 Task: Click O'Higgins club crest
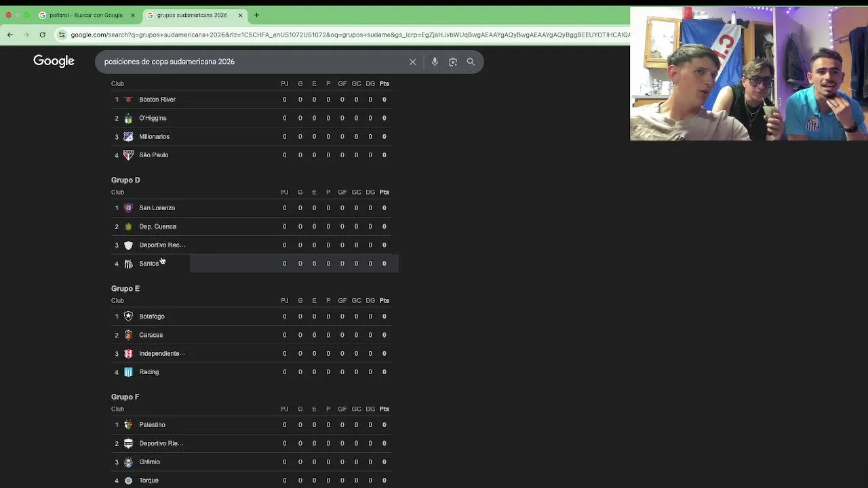tap(128, 118)
